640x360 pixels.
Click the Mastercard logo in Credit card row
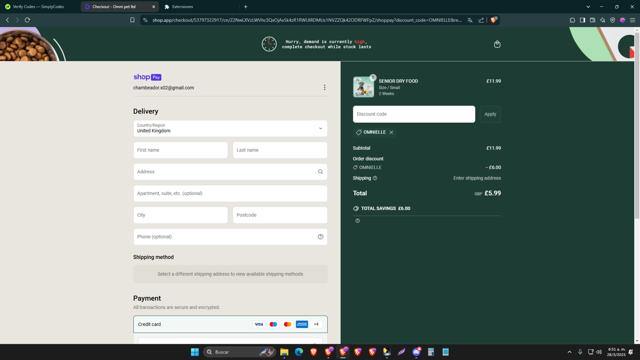287,324
